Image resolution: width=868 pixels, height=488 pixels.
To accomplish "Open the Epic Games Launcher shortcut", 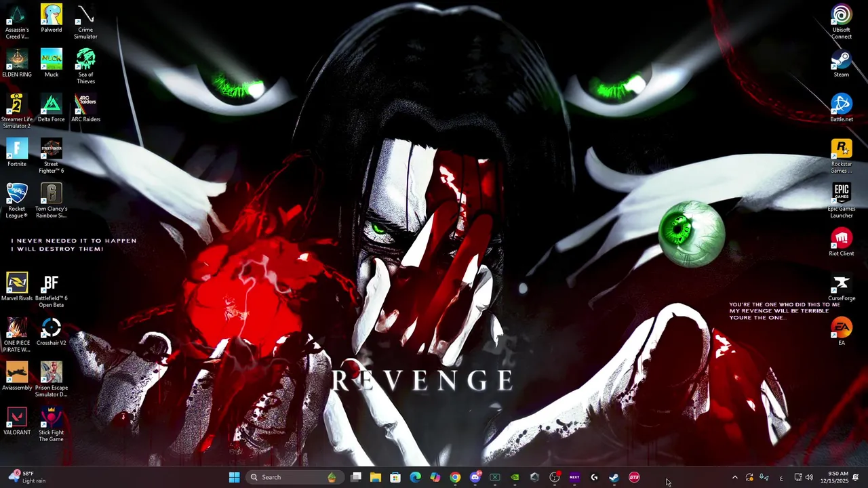I will coord(842,201).
